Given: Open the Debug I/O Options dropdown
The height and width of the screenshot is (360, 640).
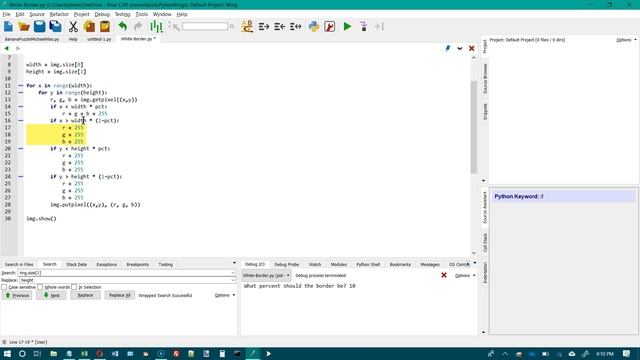Looking at the screenshot, I should click(x=465, y=276).
